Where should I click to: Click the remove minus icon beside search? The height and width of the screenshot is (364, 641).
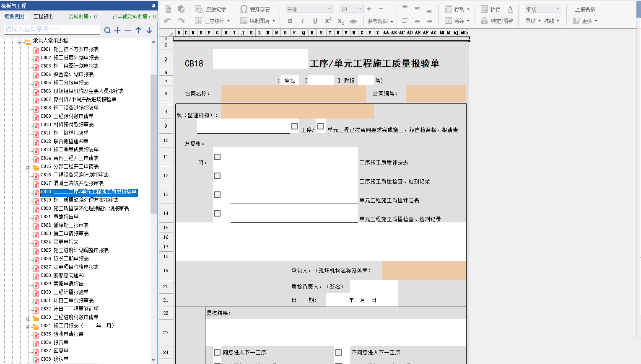point(128,30)
